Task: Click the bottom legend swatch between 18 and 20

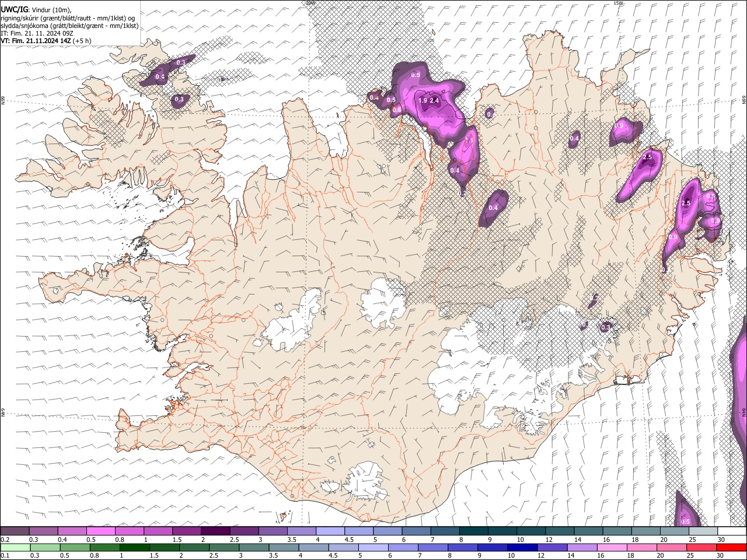Action: (641, 547)
